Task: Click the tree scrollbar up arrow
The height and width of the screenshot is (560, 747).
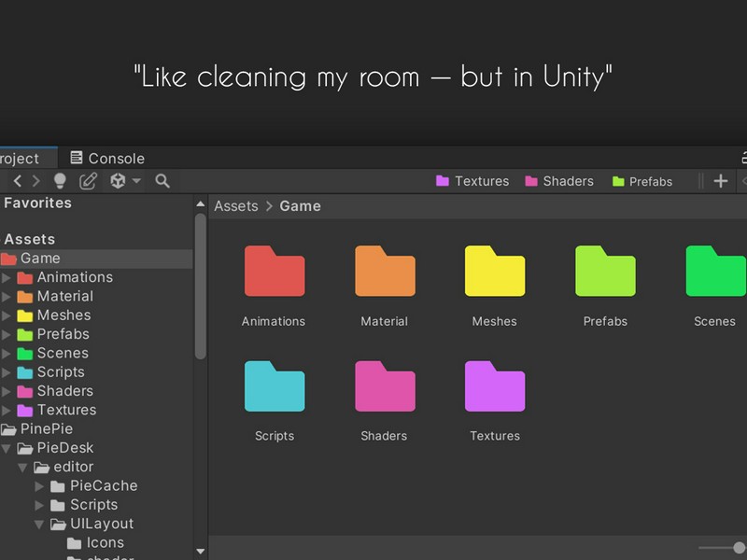Action: (201, 203)
